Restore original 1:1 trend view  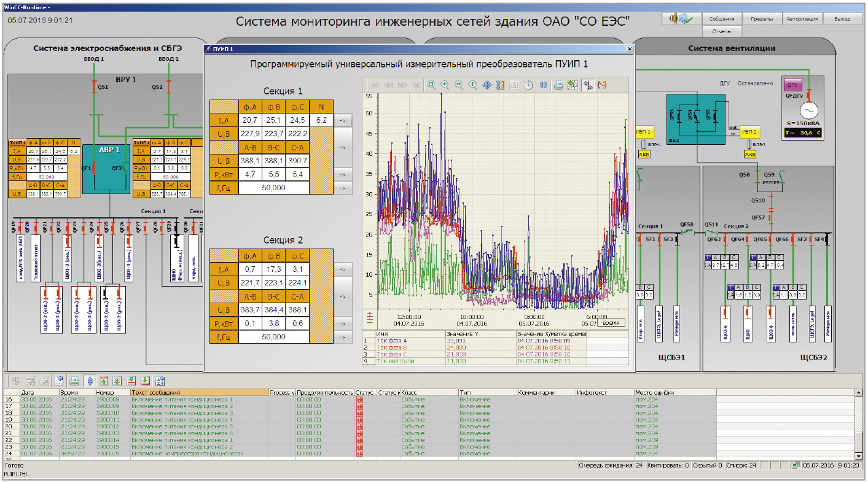click(514, 85)
